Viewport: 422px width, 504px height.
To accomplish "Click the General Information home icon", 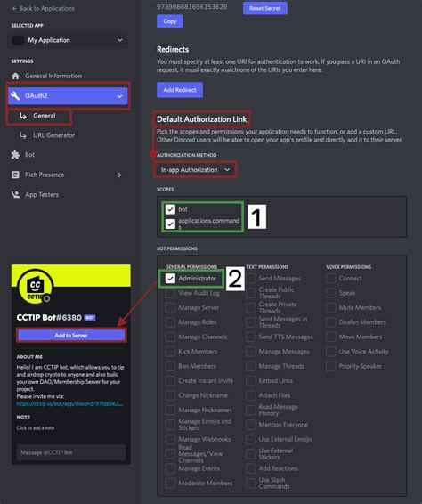I will (15, 76).
